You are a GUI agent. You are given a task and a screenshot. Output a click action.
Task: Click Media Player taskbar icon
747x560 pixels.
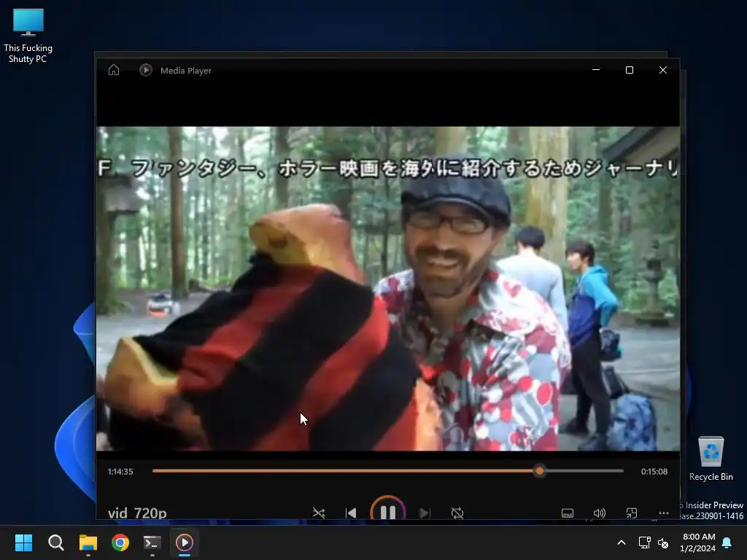[x=185, y=542]
